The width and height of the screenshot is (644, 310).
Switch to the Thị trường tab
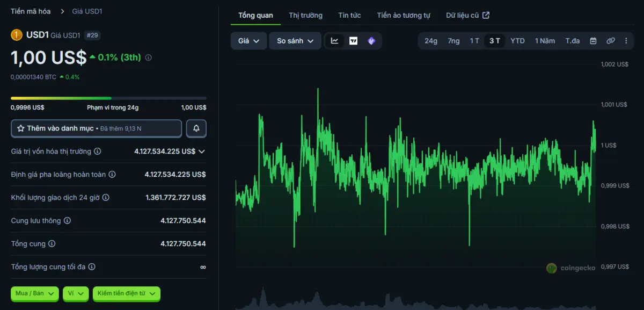coord(305,15)
